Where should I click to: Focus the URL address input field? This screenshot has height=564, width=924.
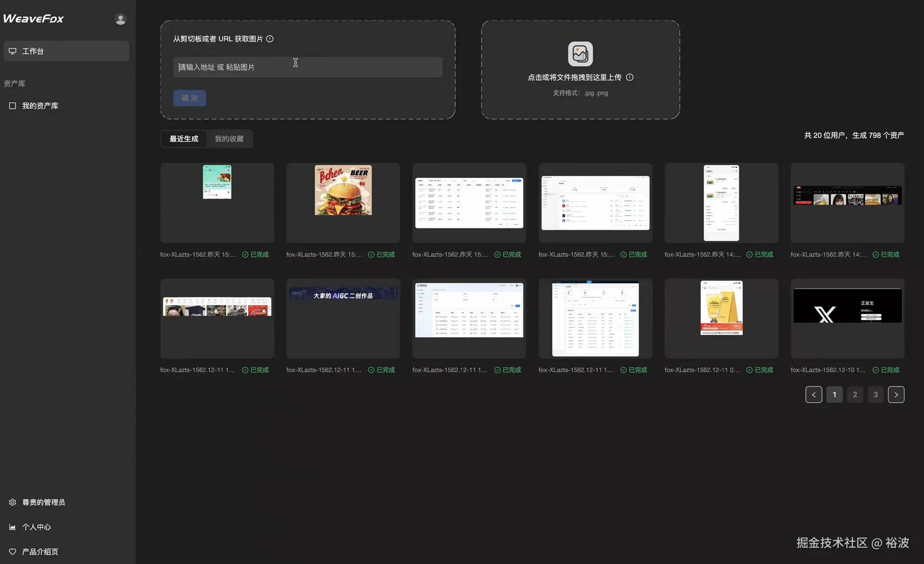(x=308, y=67)
